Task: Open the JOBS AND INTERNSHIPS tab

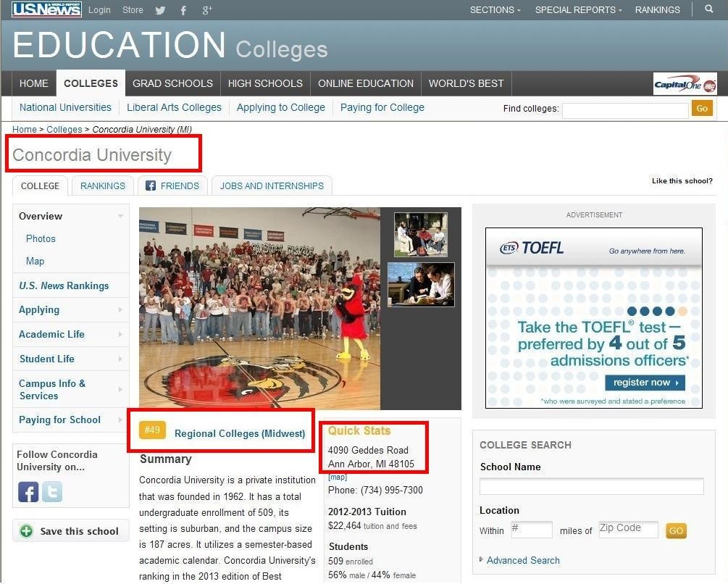Action: tap(272, 186)
